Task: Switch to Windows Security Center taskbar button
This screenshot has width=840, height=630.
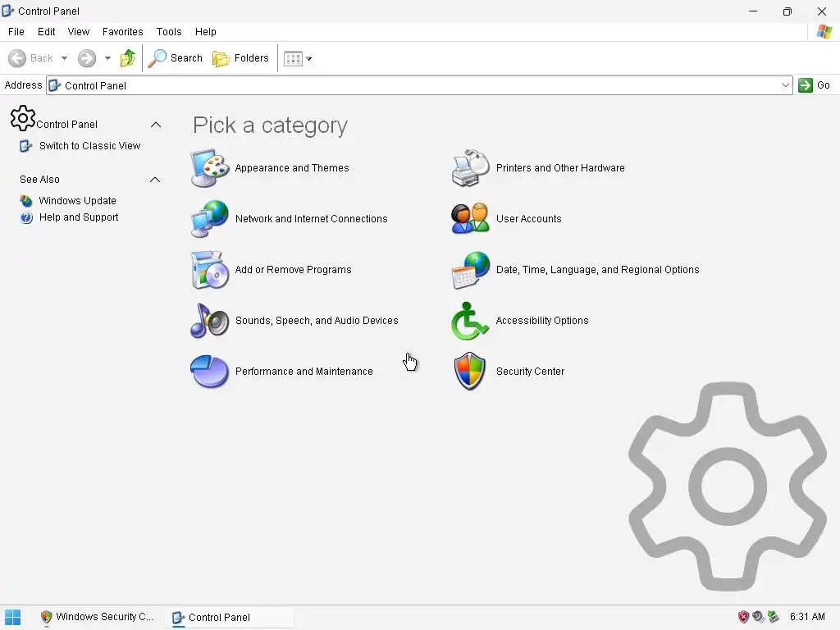Action: [x=98, y=617]
